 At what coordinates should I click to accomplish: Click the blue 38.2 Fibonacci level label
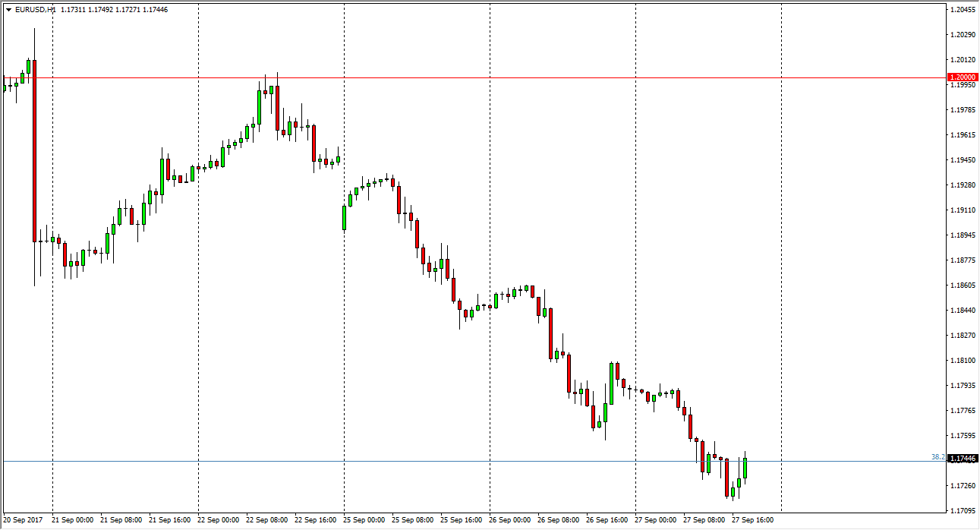(x=937, y=457)
